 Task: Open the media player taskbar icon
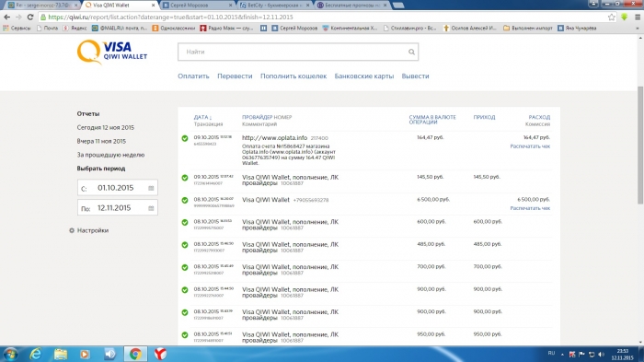[x=85, y=354]
